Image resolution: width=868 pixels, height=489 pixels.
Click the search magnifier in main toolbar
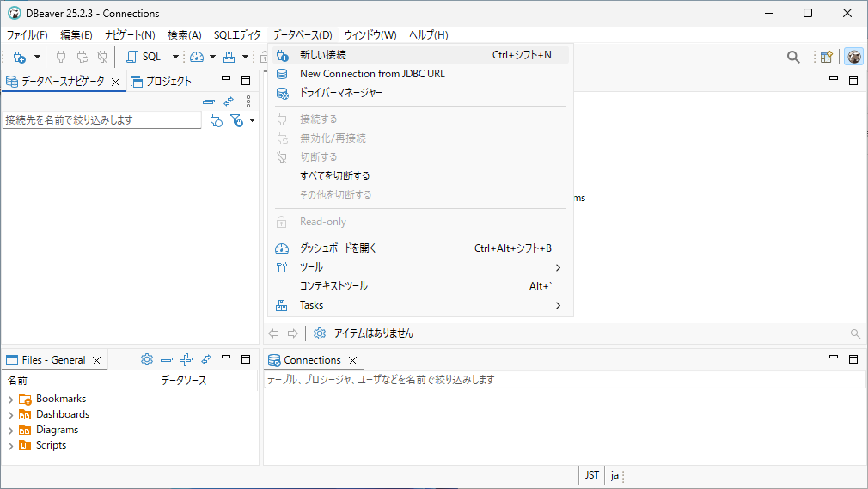pos(793,57)
